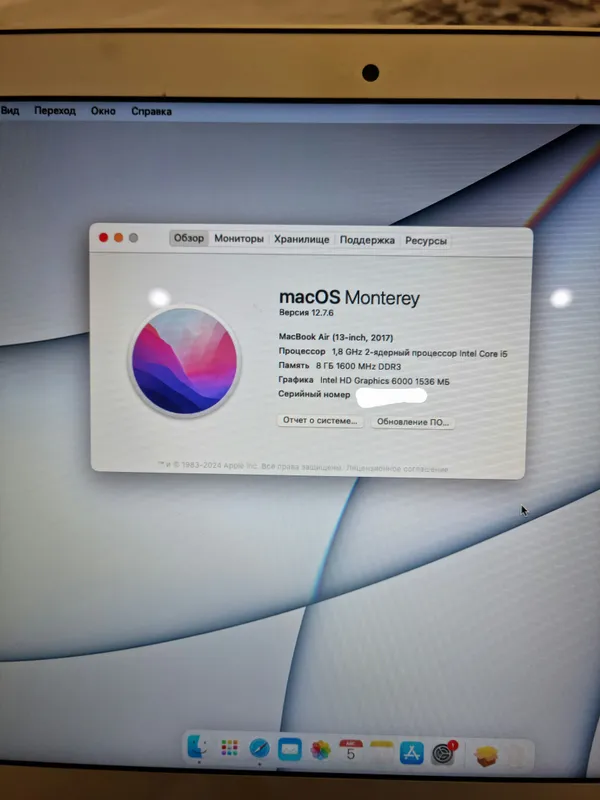Viewport: 600px width, 800px height.
Task: Click the Отчет о системе button
Action: pos(320,421)
